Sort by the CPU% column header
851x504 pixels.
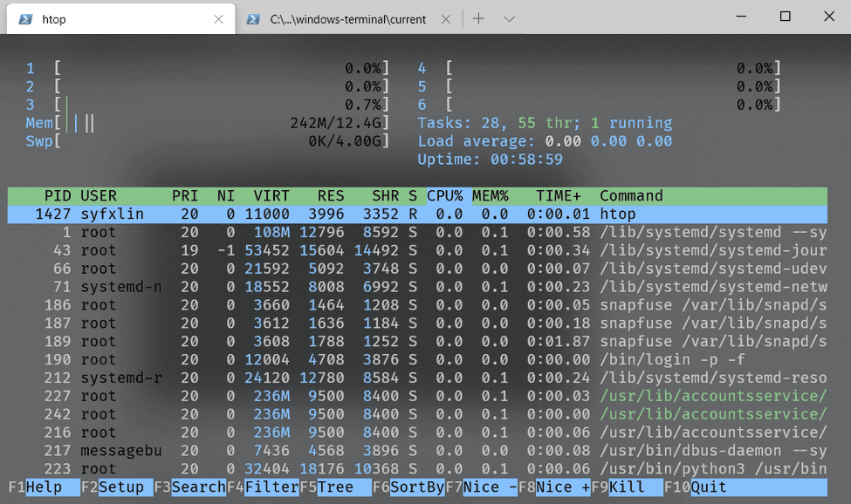[444, 196]
